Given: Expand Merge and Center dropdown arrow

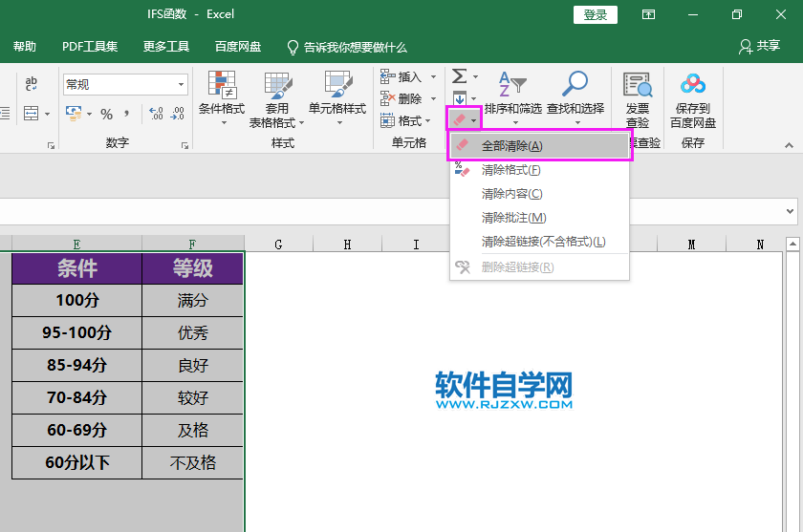Looking at the screenshot, I should [47, 114].
